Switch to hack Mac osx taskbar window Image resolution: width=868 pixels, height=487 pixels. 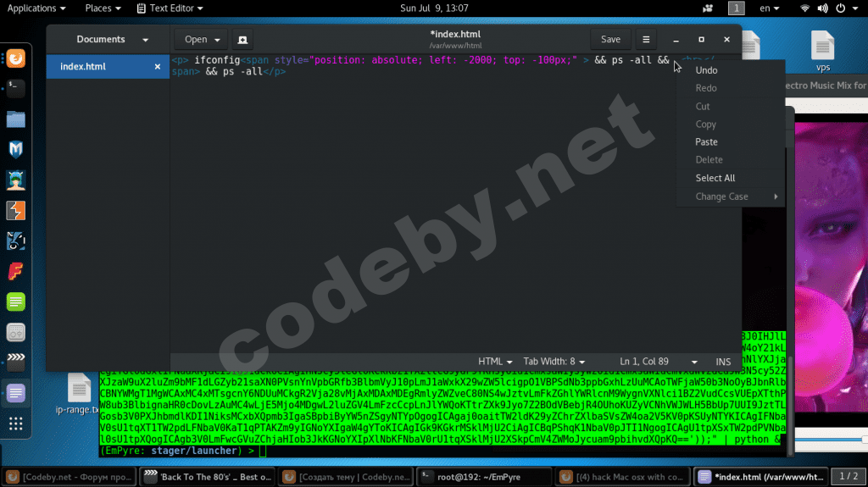[x=621, y=477]
